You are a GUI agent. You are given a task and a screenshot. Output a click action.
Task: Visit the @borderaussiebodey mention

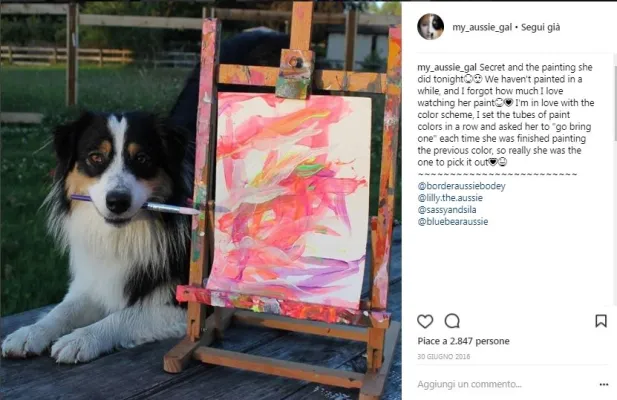(462, 186)
